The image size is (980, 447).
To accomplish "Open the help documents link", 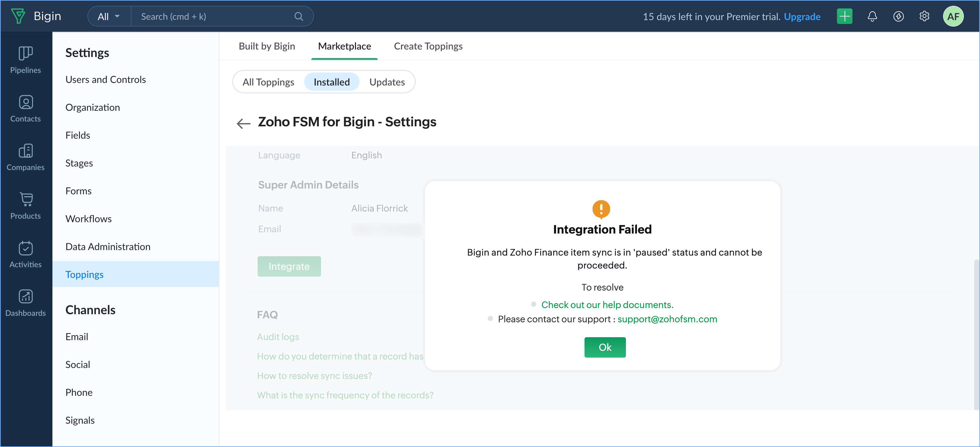I will coord(607,304).
